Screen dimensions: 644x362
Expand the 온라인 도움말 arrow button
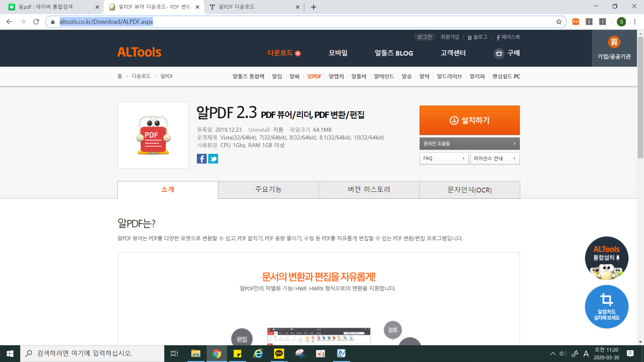(x=514, y=143)
